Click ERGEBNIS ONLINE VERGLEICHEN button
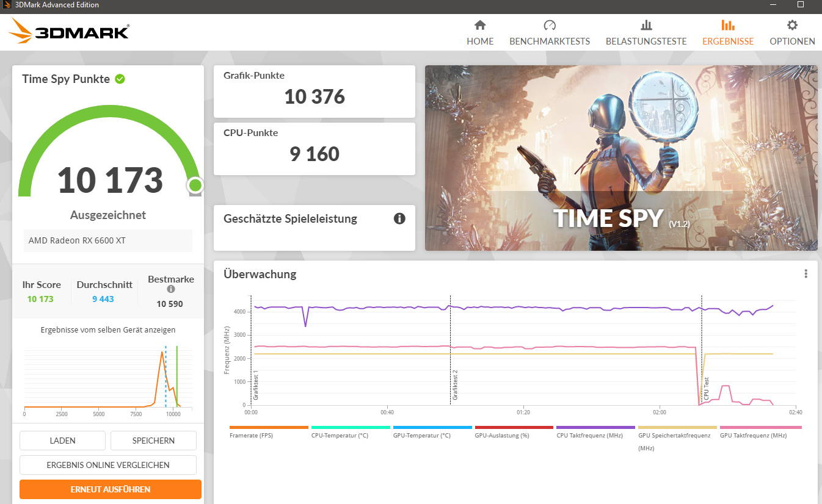Image resolution: width=822 pixels, height=504 pixels. click(108, 465)
